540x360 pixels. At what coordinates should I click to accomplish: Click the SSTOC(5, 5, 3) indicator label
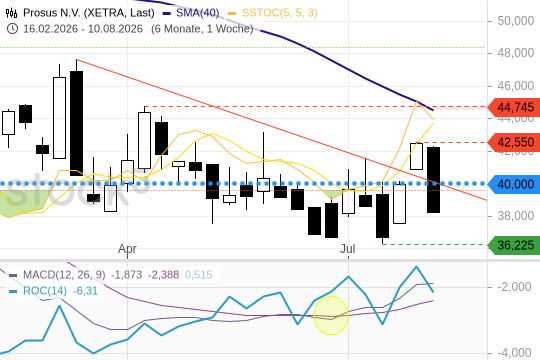280,13
